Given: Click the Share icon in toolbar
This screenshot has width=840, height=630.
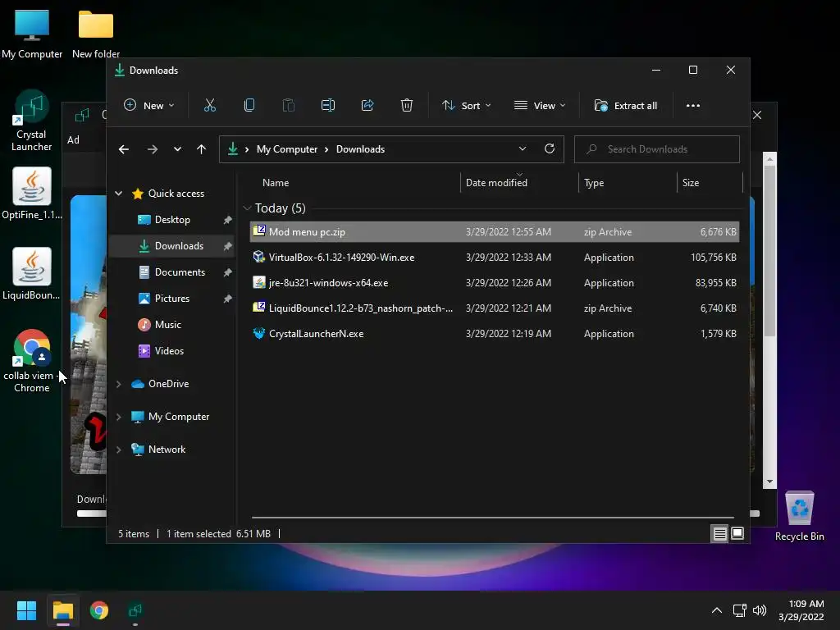Looking at the screenshot, I should (x=367, y=106).
